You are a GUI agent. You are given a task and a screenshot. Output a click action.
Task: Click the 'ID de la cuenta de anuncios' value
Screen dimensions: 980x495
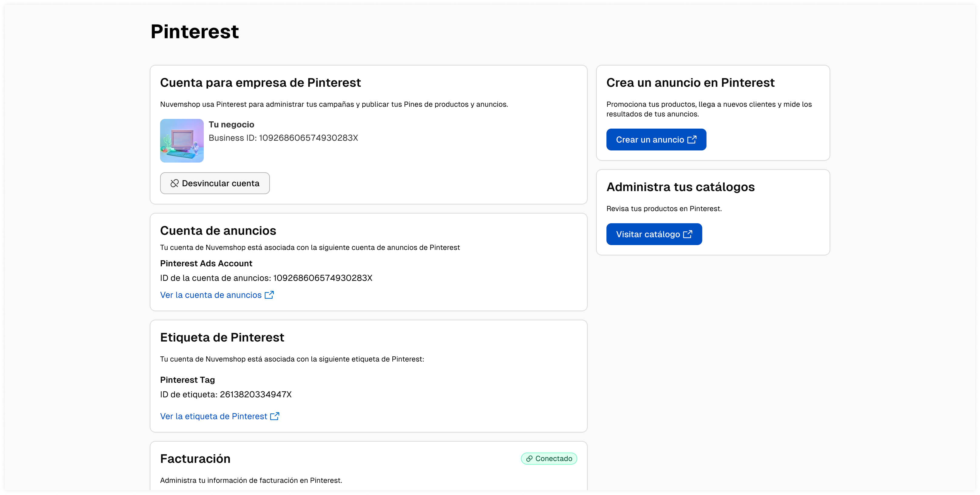[x=323, y=278]
